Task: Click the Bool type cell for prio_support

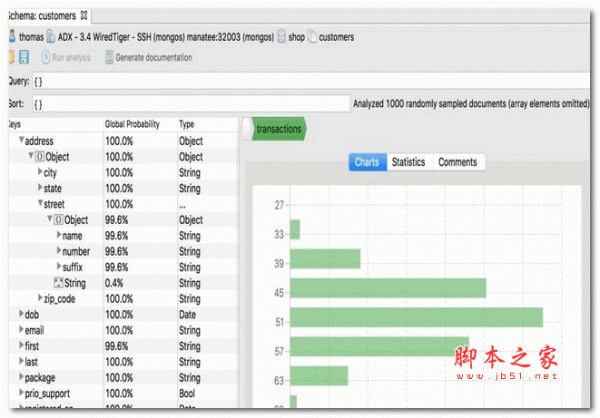Action: click(x=187, y=393)
